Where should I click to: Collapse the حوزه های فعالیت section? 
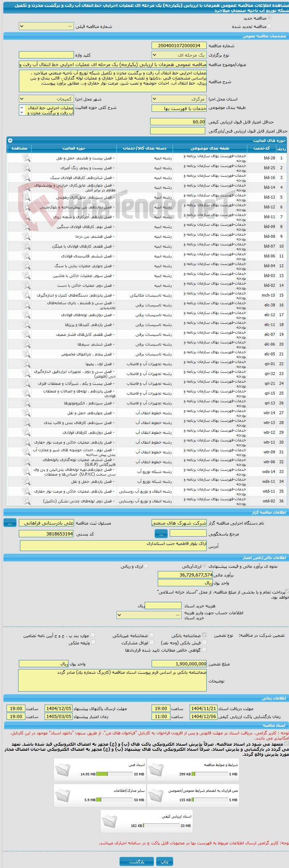(x=10, y=140)
